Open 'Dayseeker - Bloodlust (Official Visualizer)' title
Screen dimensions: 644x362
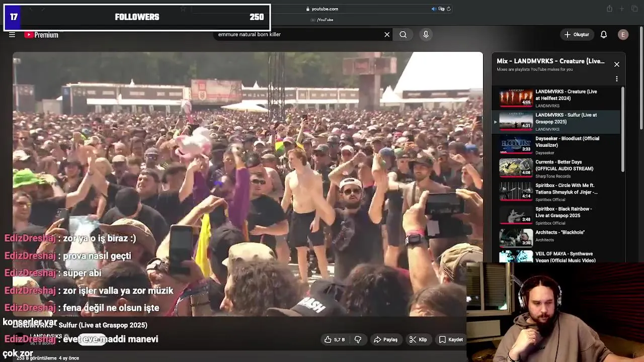pos(567,142)
